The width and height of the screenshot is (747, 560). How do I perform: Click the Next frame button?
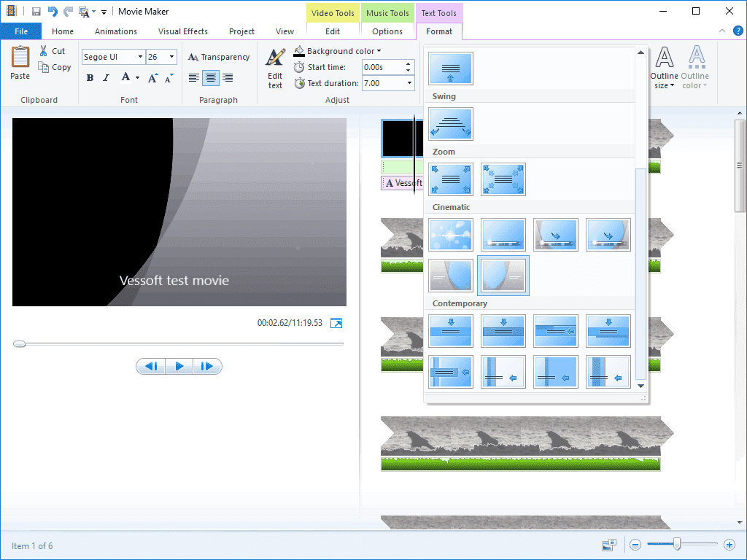click(207, 366)
